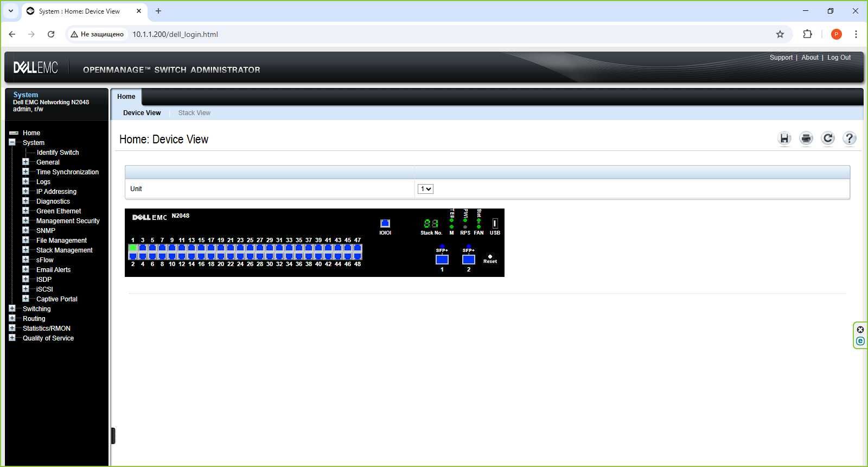The image size is (868, 467).
Task: Expand the Quality of Service node
Action: [x=12, y=338]
